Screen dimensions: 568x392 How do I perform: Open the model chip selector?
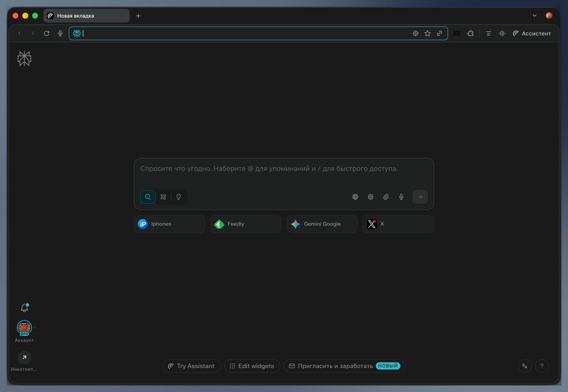371,197
